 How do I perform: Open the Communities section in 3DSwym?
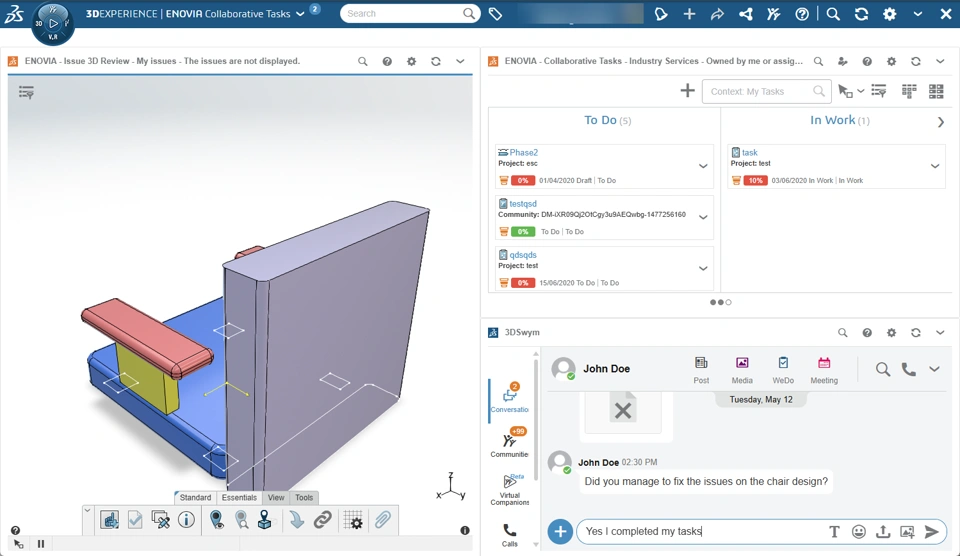tap(509, 443)
